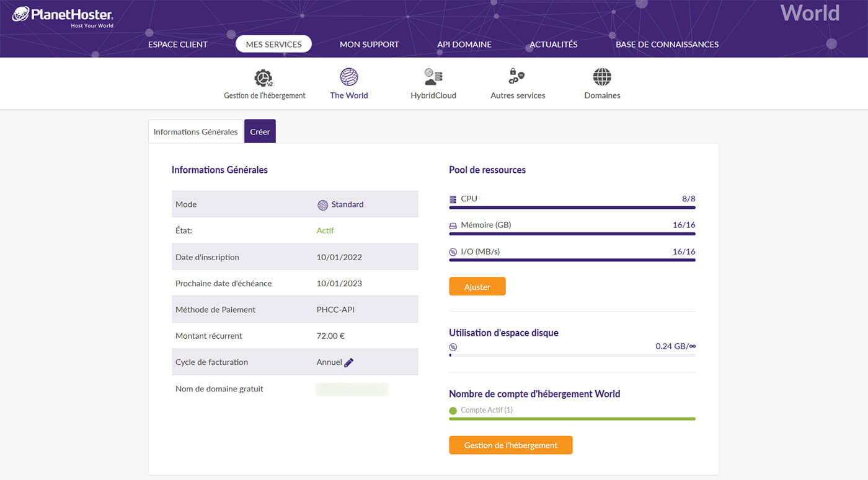Click the Standard mode globe icon
The image size is (868, 480).
pos(322,205)
